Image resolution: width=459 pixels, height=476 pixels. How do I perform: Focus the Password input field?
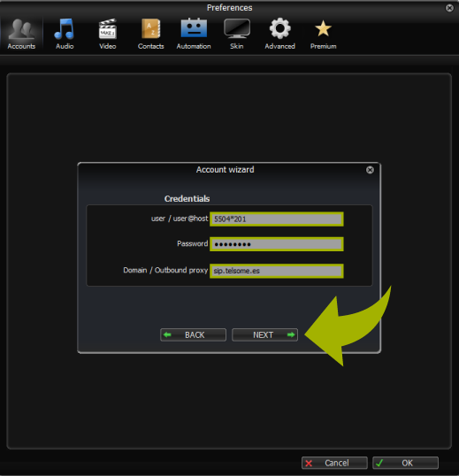[277, 244]
